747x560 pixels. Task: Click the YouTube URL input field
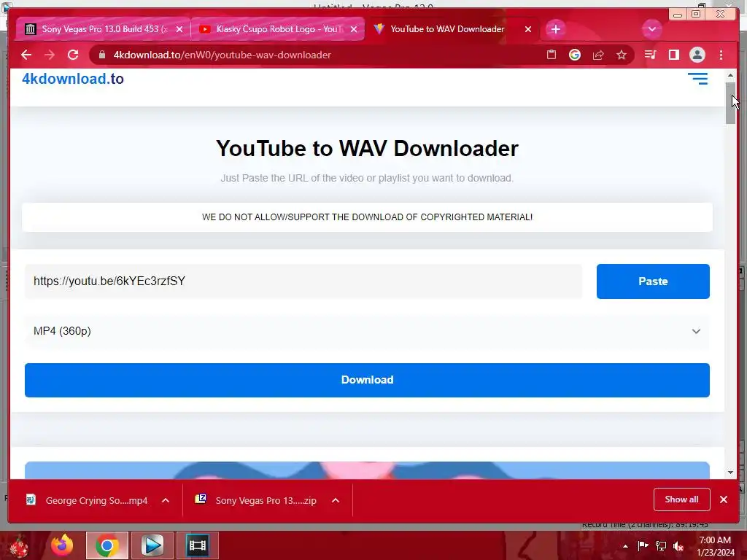click(x=303, y=281)
